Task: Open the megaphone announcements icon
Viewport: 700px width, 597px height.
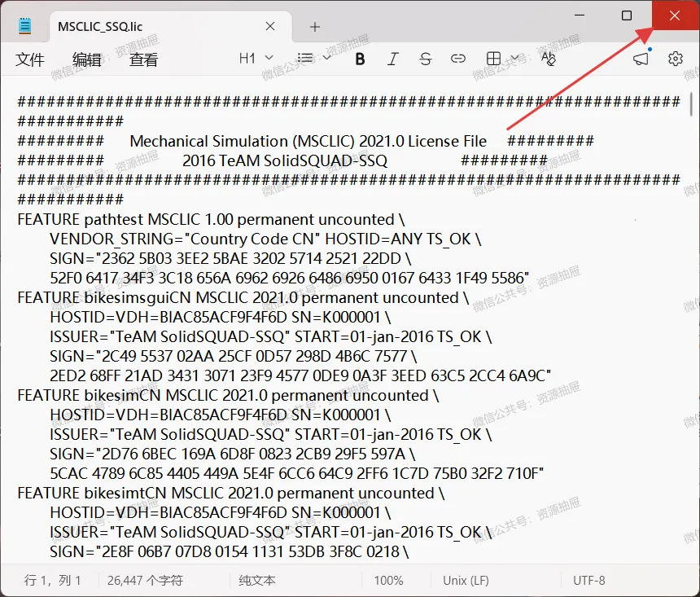Action: pyautogui.click(x=641, y=58)
